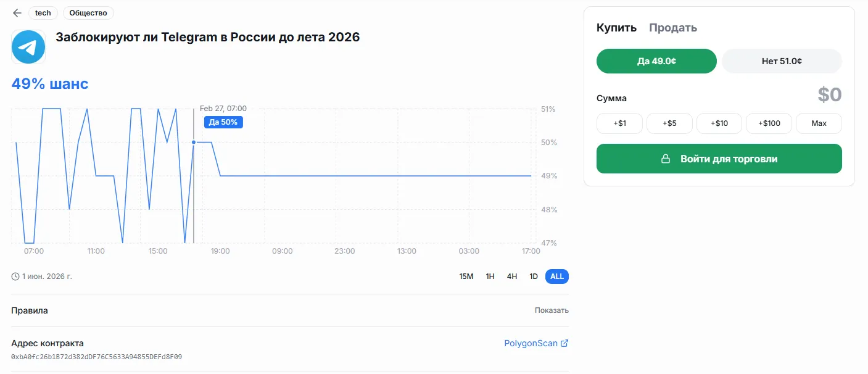
Task: Click the 47% axis label
Action: 548,243
